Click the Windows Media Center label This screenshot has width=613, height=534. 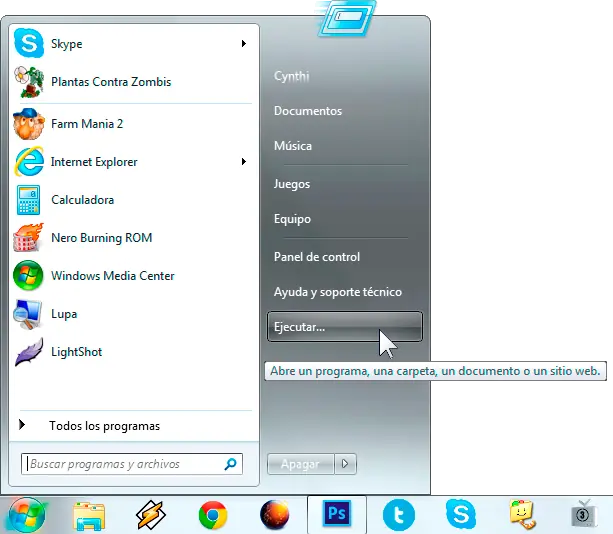click(113, 276)
